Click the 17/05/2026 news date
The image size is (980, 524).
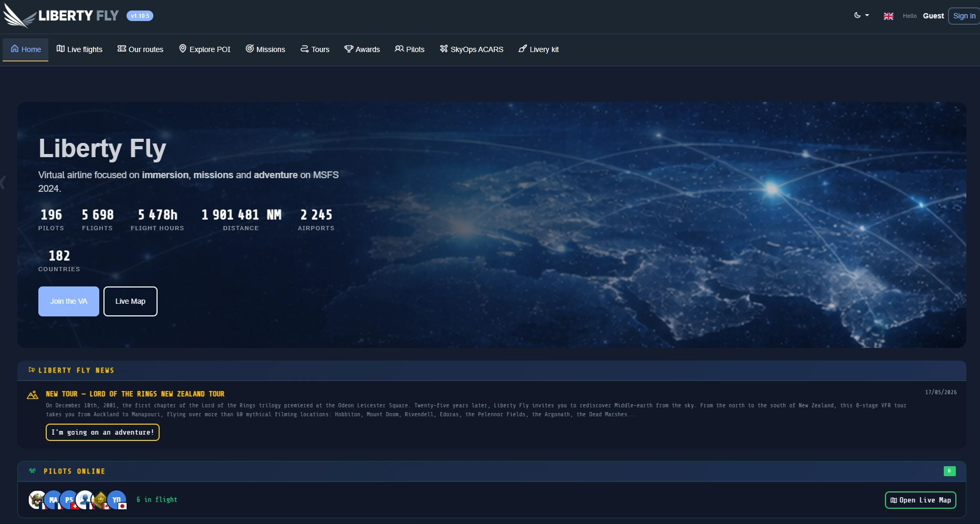941,392
